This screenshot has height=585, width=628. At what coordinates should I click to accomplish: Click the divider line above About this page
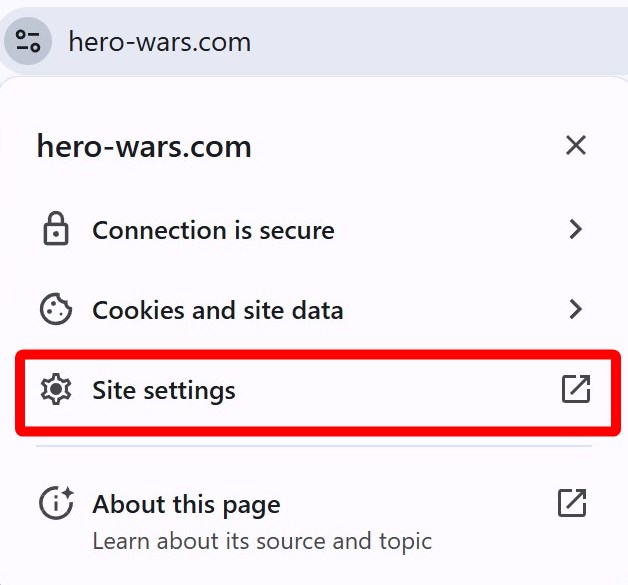click(x=314, y=447)
